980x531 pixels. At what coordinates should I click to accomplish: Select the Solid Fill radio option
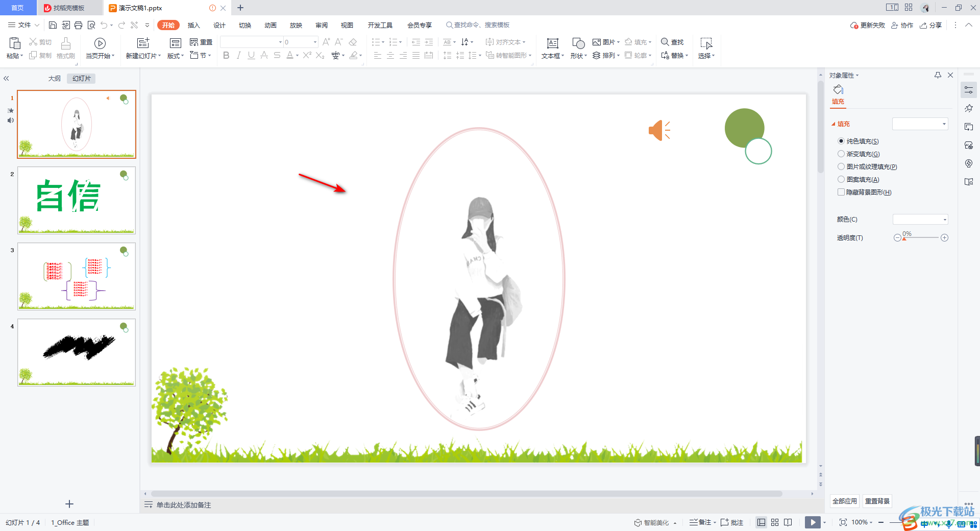pyautogui.click(x=841, y=141)
